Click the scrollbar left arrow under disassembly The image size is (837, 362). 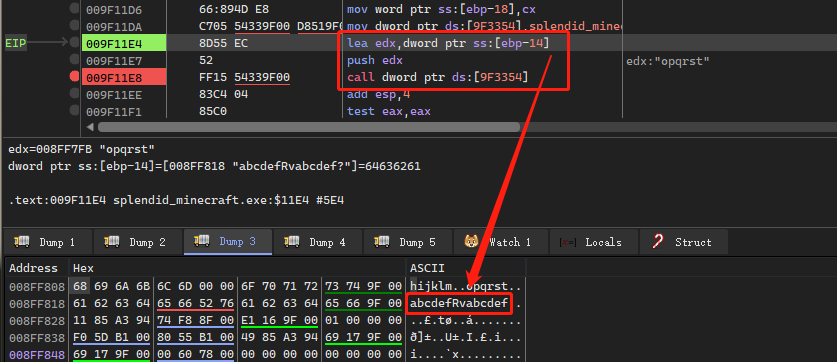point(89,127)
